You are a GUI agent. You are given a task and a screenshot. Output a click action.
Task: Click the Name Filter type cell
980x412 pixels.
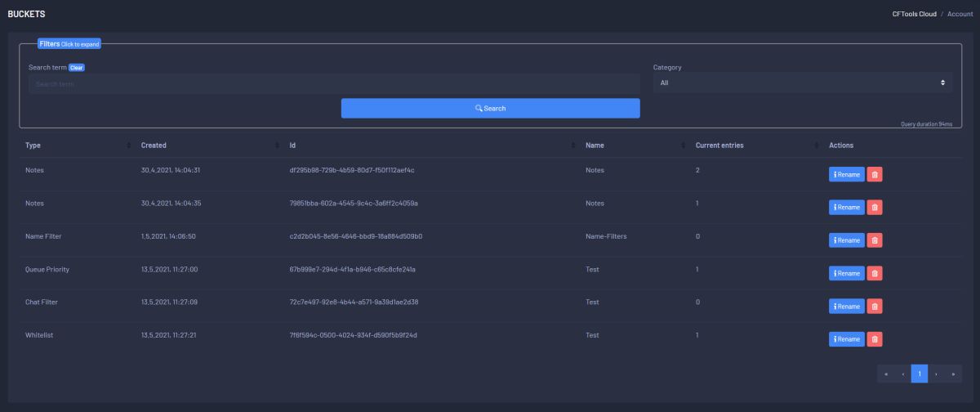coord(43,236)
